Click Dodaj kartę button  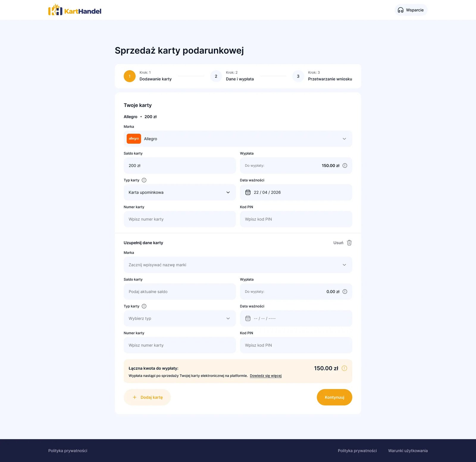(147, 397)
